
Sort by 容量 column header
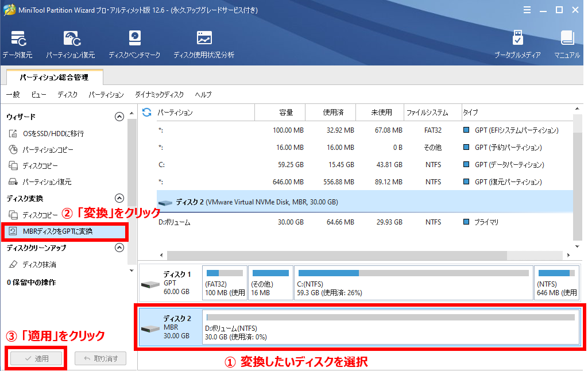pyautogui.click(x=280, y=112)
